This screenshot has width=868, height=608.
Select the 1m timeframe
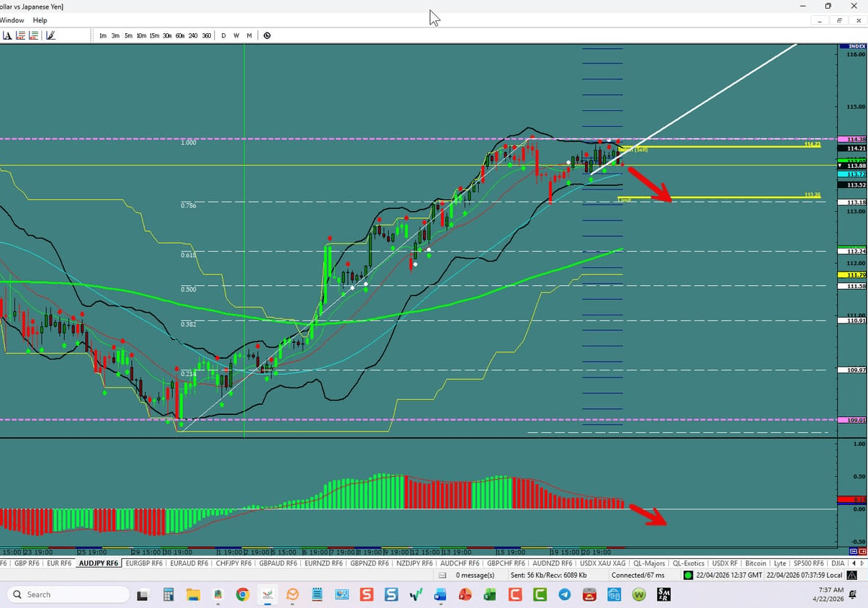pyautogui.click(x=102, y=35)
